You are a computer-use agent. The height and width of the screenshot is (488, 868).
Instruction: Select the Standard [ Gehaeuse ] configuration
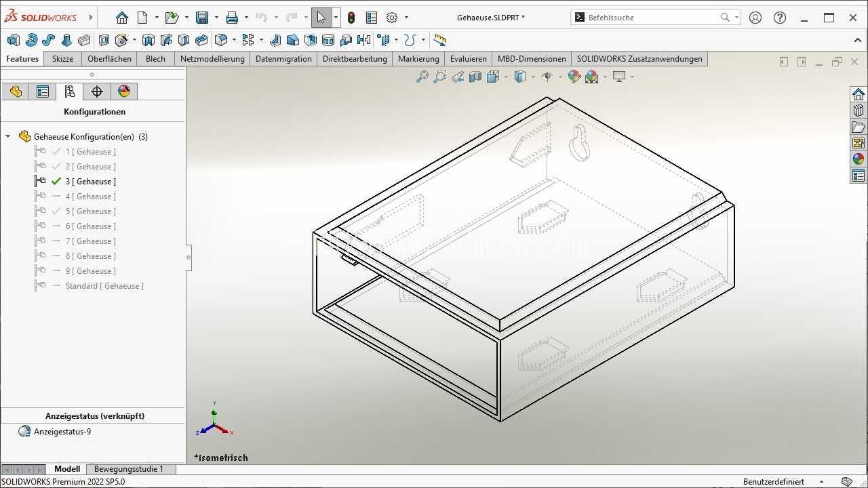tap(104, 286)
